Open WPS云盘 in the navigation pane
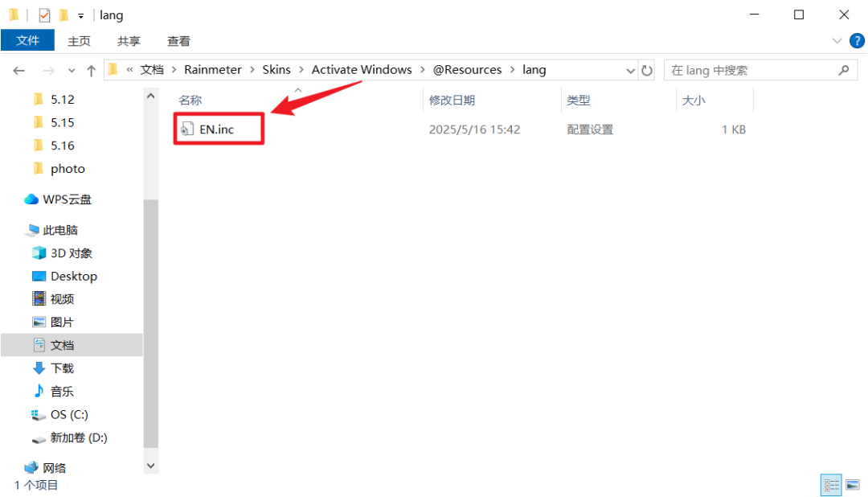The height and width of the screenshot is (497, 868). pos(67,199)
